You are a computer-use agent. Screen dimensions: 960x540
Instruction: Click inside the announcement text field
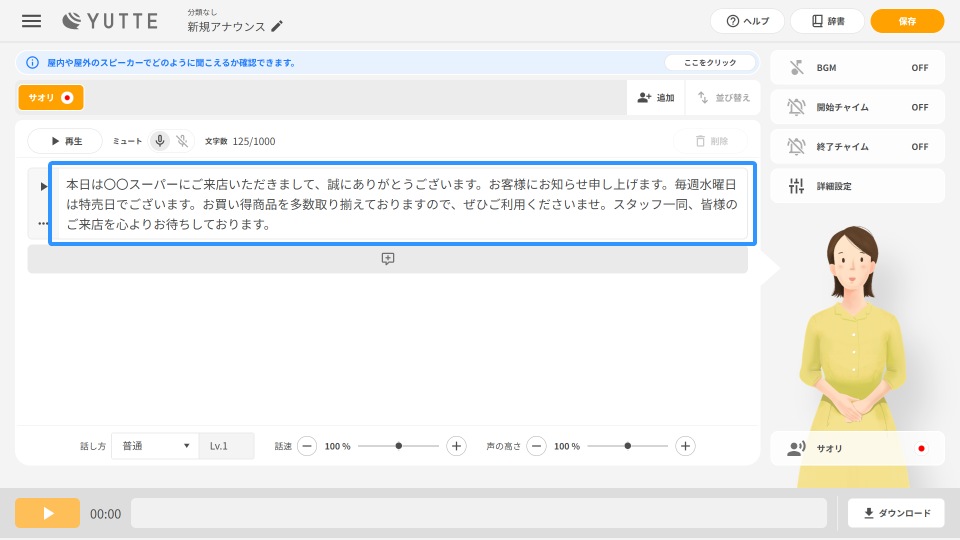[x=400, y=204]
